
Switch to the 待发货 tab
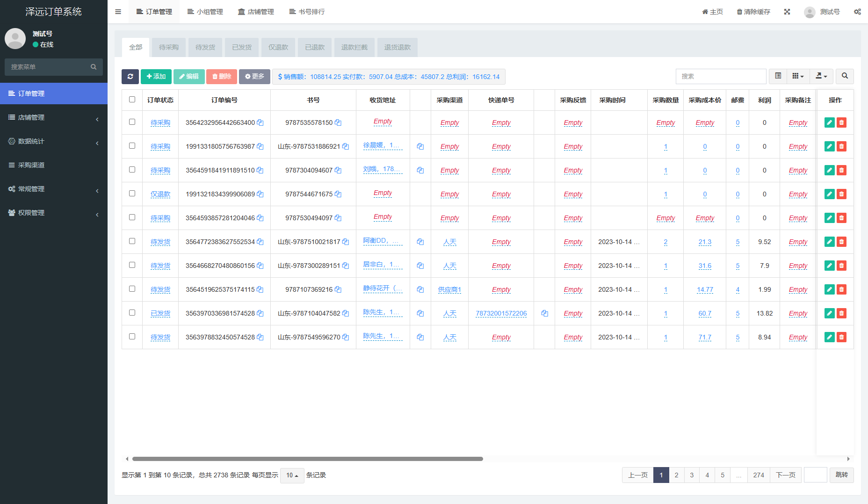click(205, 47)
